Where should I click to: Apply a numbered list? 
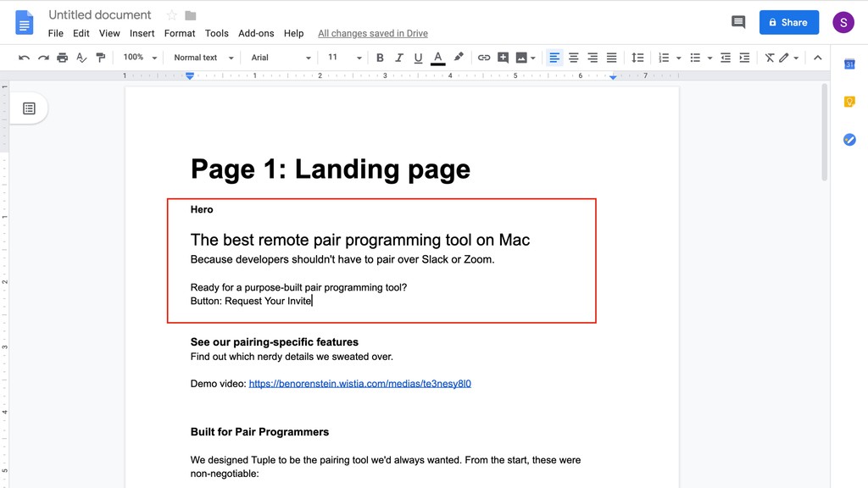pos(663,58)
